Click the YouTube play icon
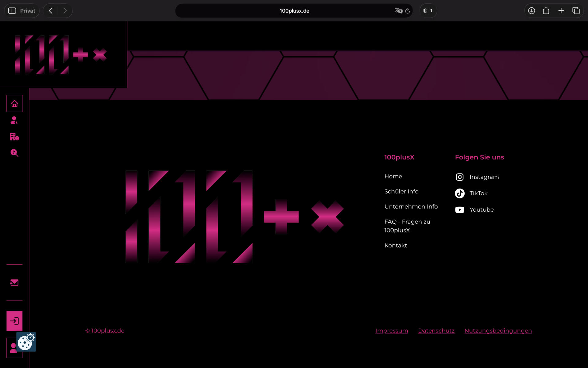Screen dimensions: 588x368 point(460,210)
